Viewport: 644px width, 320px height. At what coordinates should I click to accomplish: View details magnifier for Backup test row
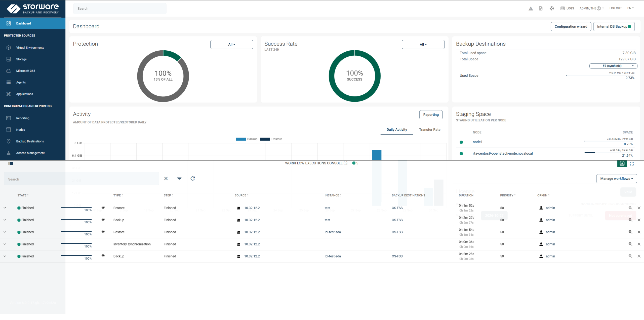click(630, 220)
